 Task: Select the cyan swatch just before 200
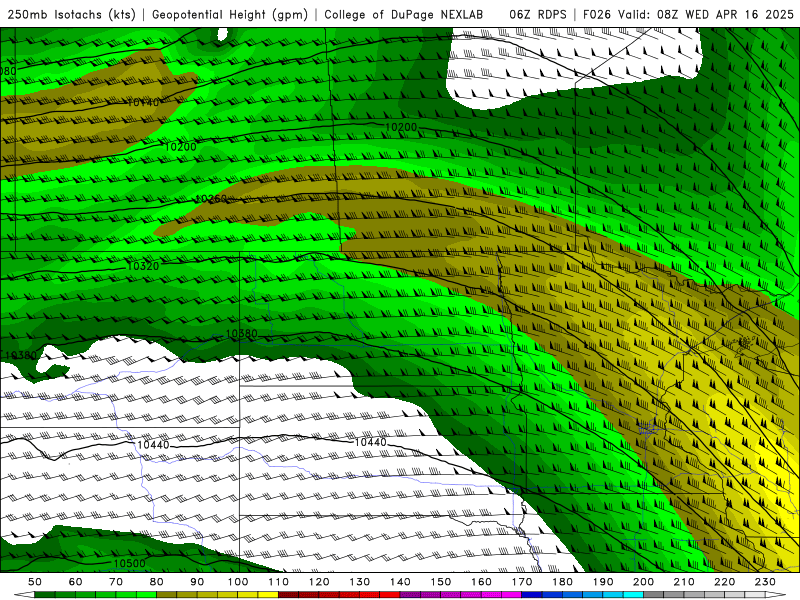pos(634,595)
